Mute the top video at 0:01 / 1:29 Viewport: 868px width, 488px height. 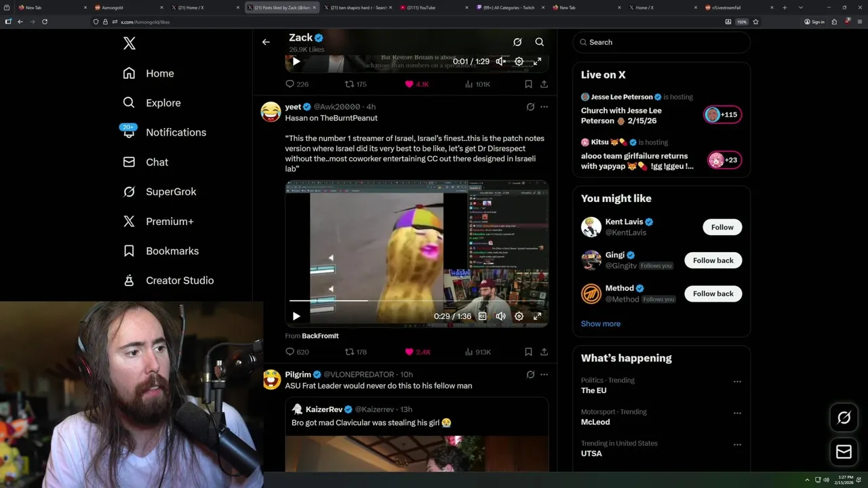coord(500,61)
